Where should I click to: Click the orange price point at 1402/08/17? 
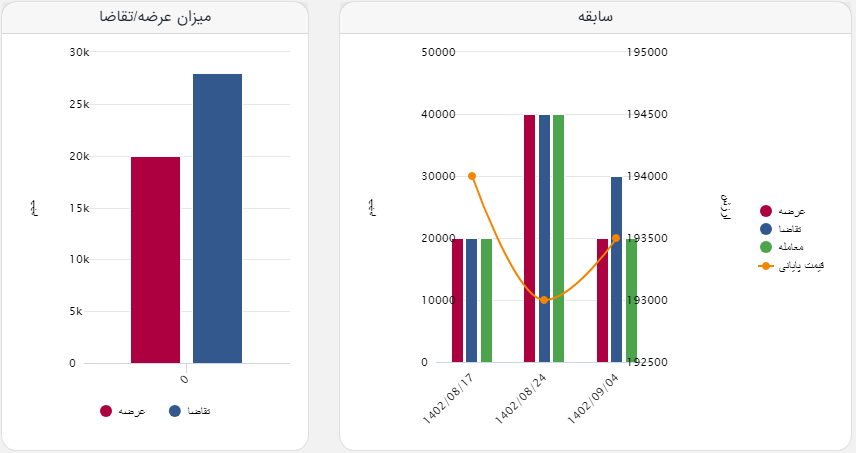472,176
